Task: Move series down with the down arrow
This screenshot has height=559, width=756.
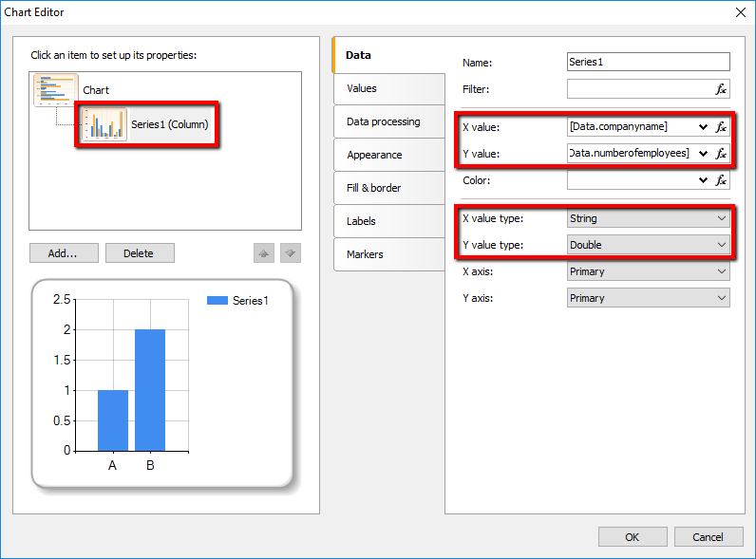Action: pyautogui.click(x=291, y=253)
